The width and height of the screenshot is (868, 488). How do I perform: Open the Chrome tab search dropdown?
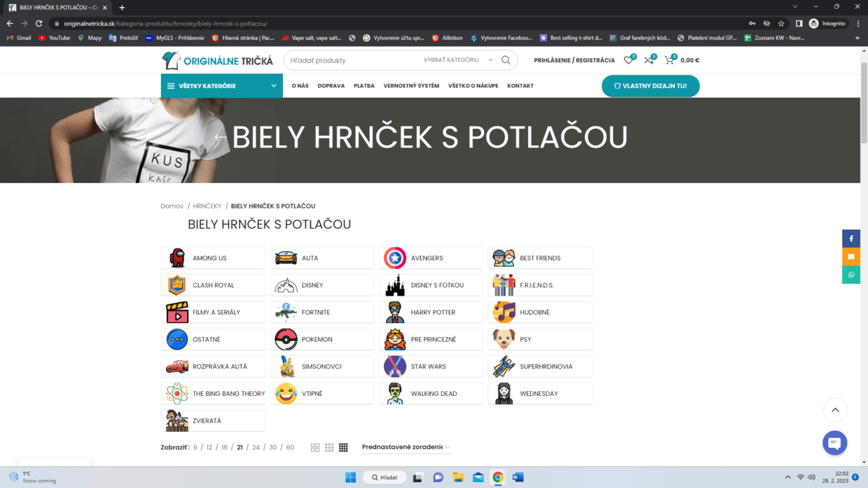(x=795, y=7)
